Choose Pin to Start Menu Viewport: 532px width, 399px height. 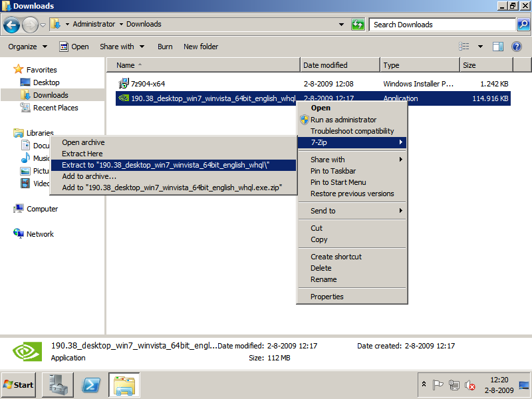click(x=352, y=182)
